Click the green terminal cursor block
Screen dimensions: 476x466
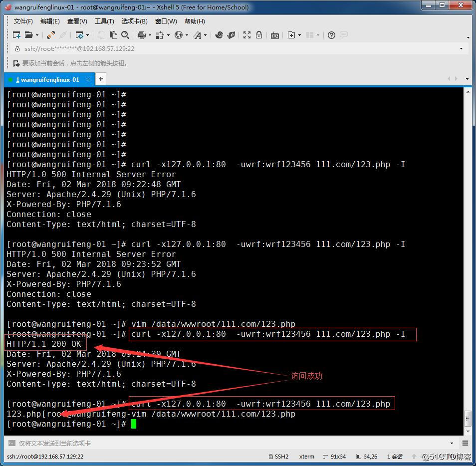pos(134,424)
